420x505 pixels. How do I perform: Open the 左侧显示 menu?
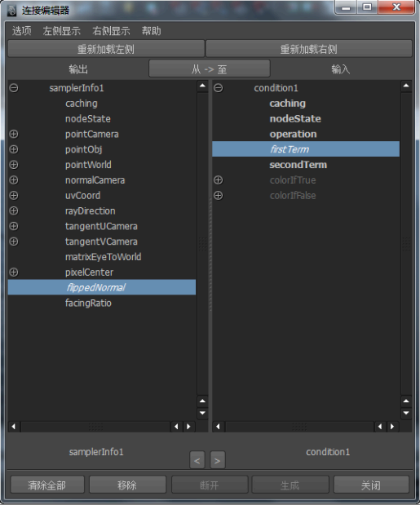pos(61,31)
